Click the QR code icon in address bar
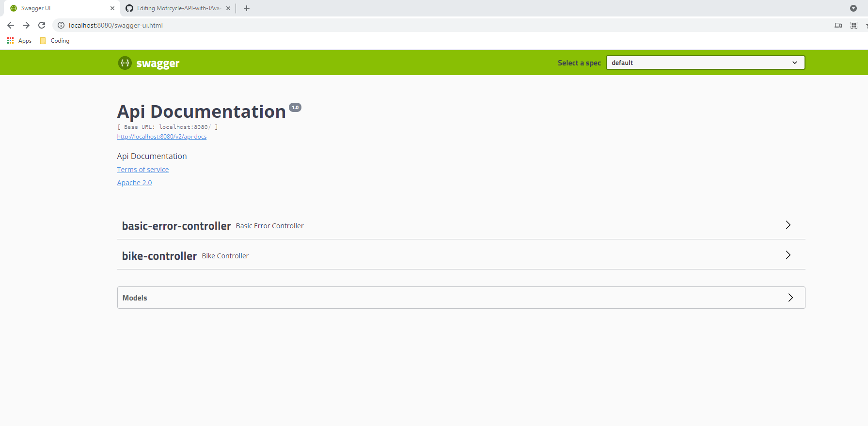Viewport: 868px width, 426px height. click(854, 25)
